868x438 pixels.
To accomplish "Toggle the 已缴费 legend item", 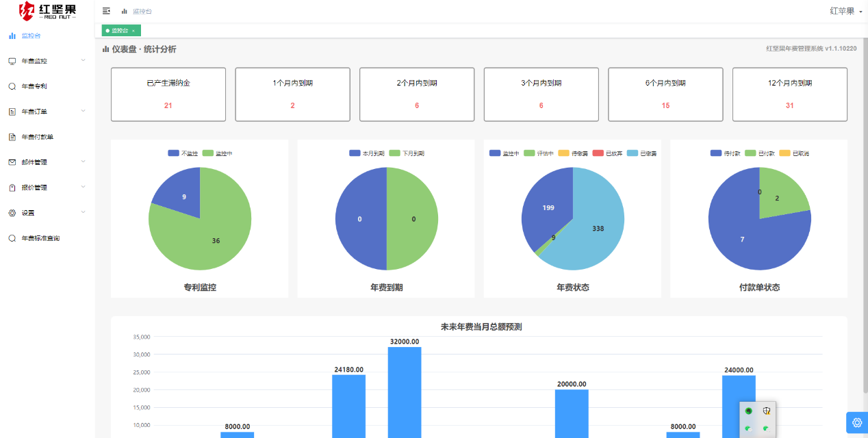I will [641, 153].
